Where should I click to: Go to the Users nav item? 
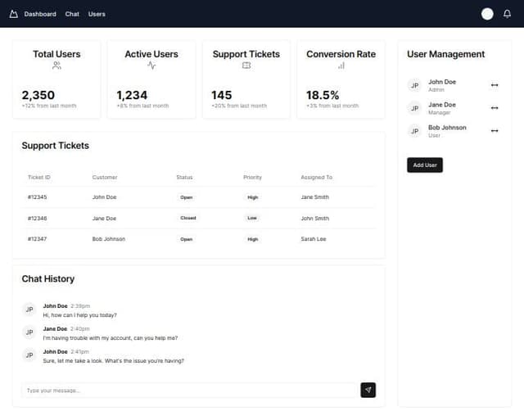pos(97,14)
